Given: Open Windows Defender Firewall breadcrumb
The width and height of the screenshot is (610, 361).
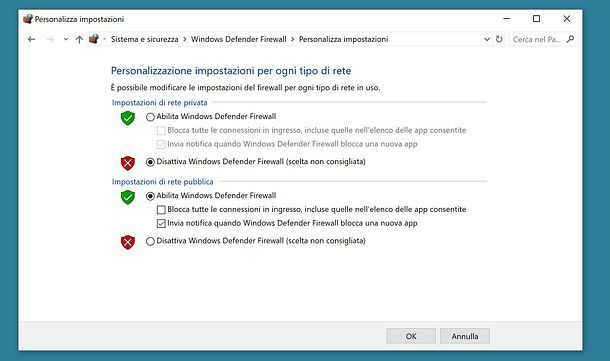Looking at the screenshot, I should point(238,39).
